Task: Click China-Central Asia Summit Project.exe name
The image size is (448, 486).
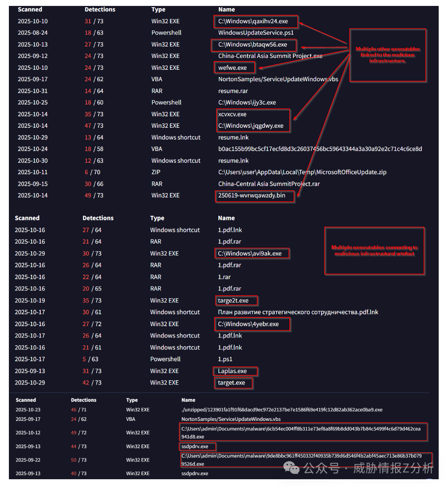Action: pyautogui.click(x=270, y=56)
